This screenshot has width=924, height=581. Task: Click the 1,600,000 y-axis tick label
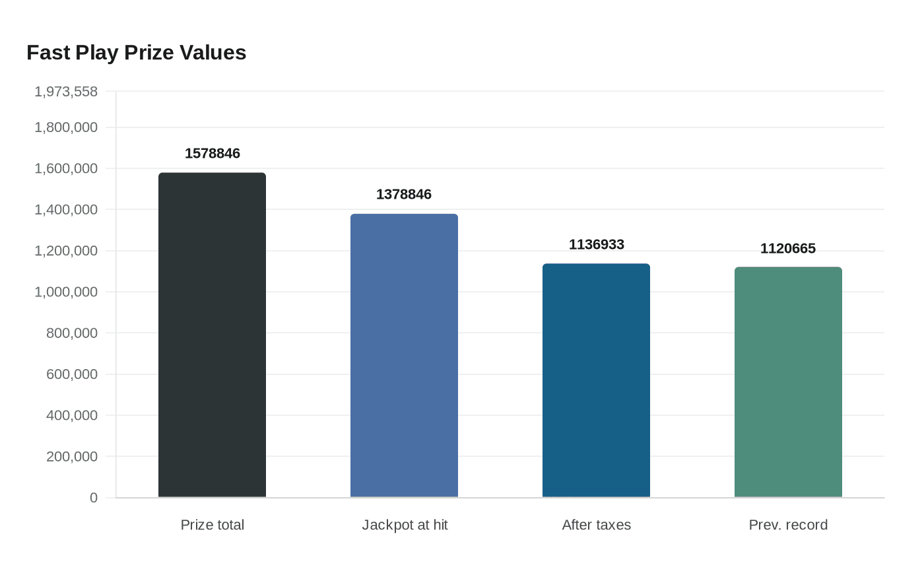(x=66, y=168)
